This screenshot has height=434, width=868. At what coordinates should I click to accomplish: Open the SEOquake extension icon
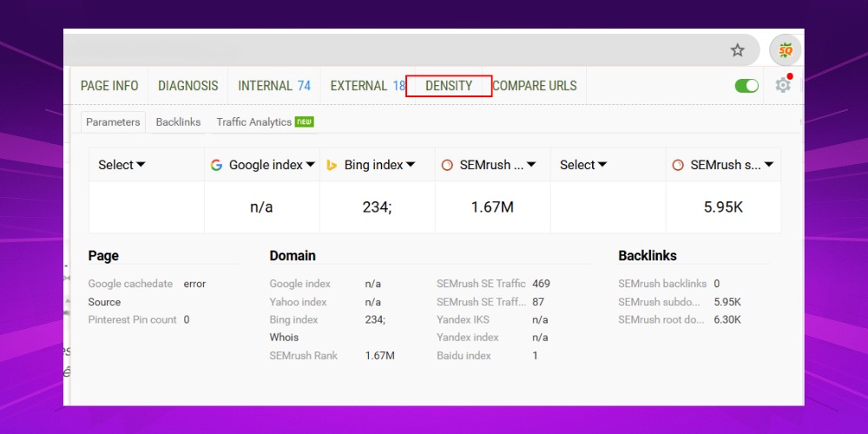pos(785,50)
